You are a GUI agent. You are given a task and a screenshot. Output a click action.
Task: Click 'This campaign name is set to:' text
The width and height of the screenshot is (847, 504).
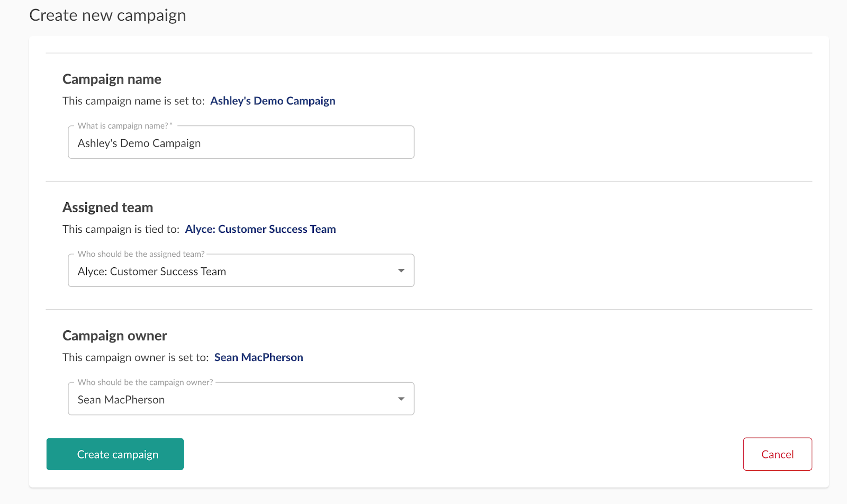click(x=133, y=101)
